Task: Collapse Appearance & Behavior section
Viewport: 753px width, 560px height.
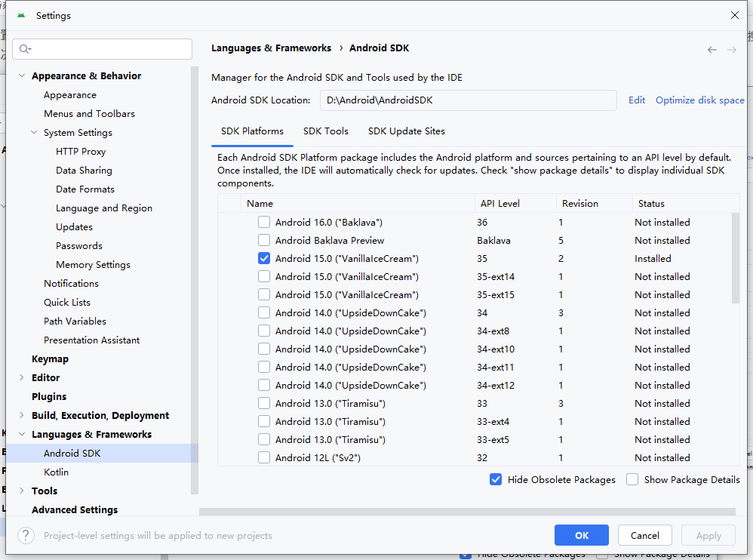Action: pos(22,76)
